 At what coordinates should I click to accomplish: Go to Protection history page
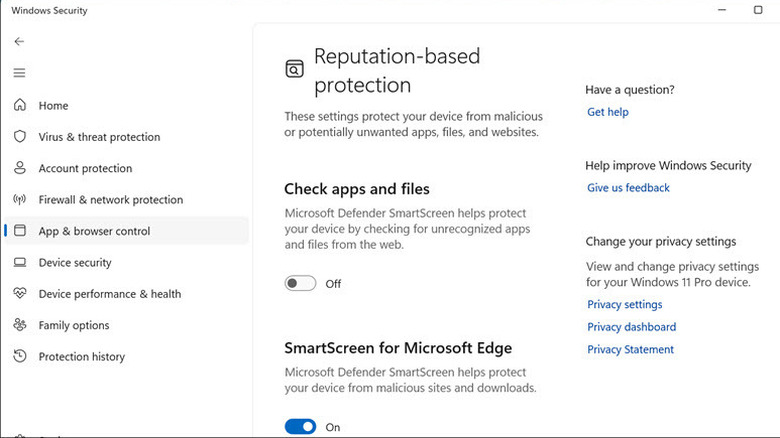tap(82, 357)
